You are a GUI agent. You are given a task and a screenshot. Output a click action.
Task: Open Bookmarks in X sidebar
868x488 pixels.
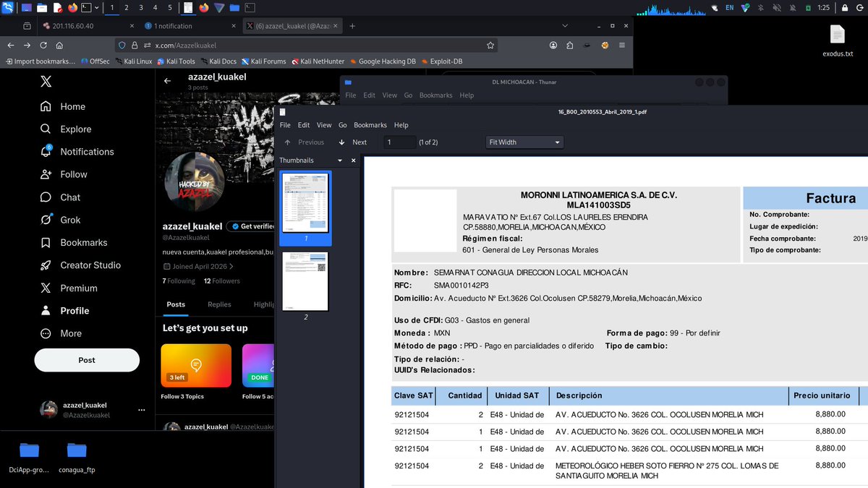74,242
